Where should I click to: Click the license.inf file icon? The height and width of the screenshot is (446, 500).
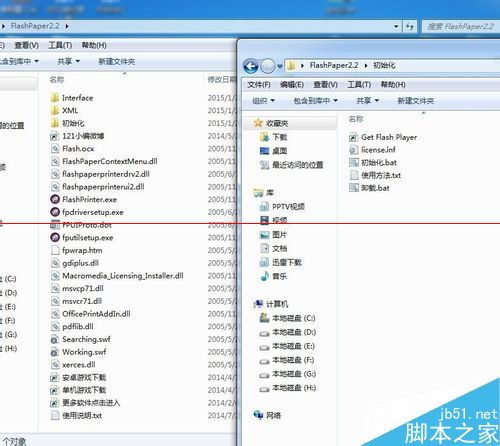[353, 150]
